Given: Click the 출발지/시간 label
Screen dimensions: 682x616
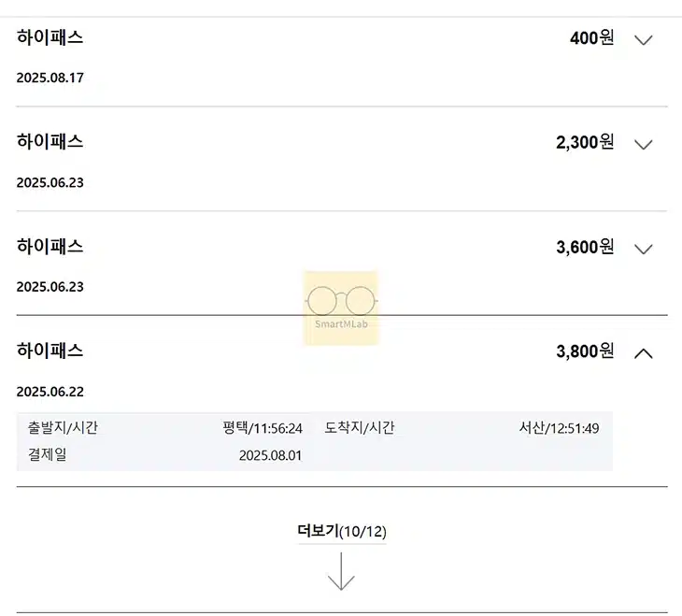Looking at the screenshot, I should (x=63, y=428).
